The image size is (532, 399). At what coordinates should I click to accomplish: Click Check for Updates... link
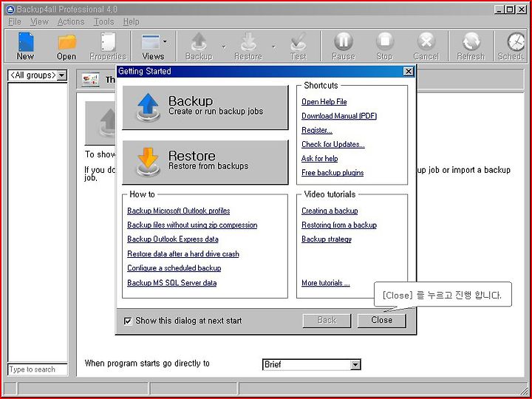point(333,145)
